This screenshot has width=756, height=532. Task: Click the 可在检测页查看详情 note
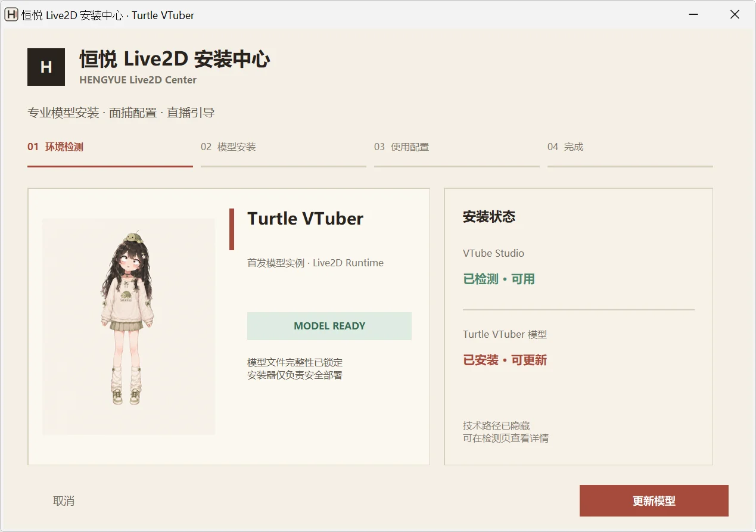coord(506,438)
